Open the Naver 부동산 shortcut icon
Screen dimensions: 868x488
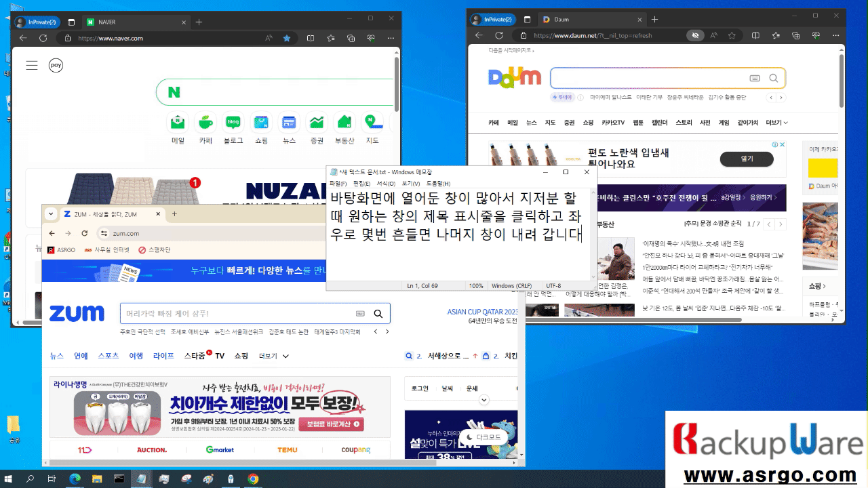tap(344, 123)
